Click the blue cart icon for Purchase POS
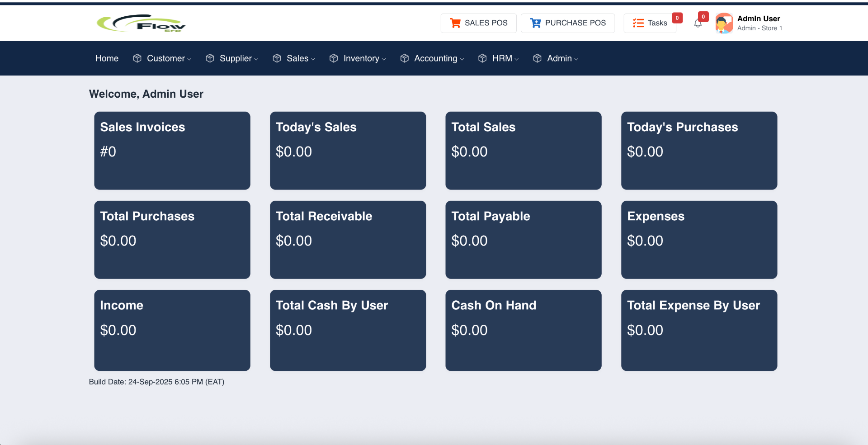Viewport: 868px width, 445px height. click(535, 23)
